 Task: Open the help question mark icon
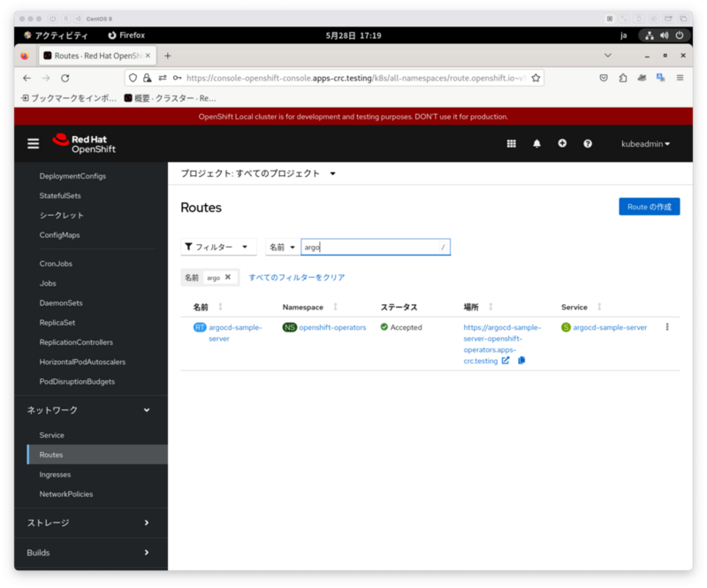click(x=587, y=143)
